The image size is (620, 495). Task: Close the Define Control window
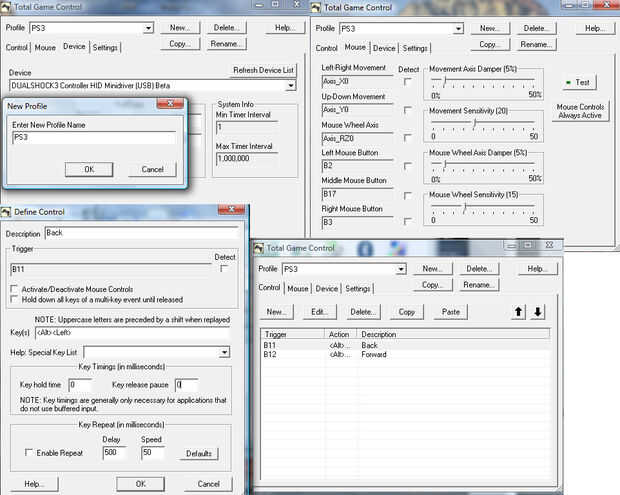(231, 210)
